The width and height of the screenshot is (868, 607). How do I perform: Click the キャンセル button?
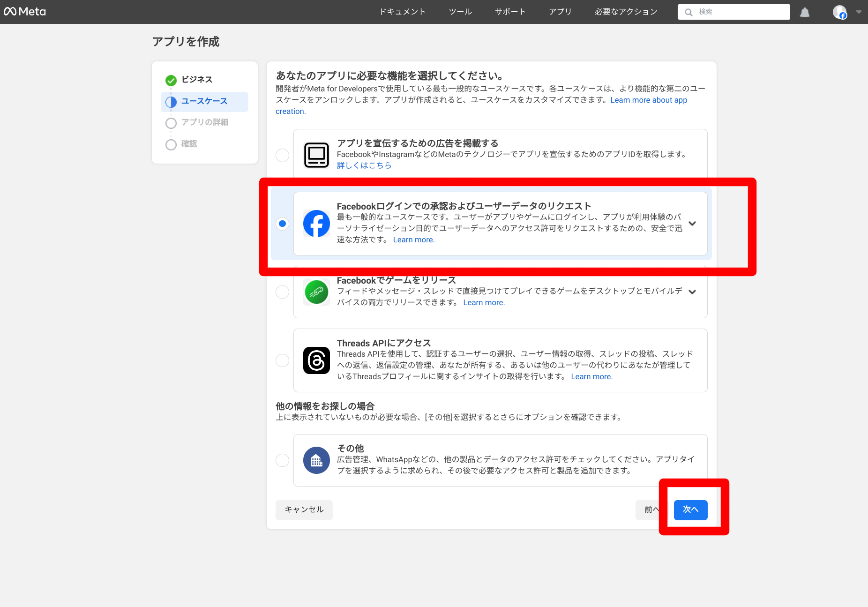point(304,510)
